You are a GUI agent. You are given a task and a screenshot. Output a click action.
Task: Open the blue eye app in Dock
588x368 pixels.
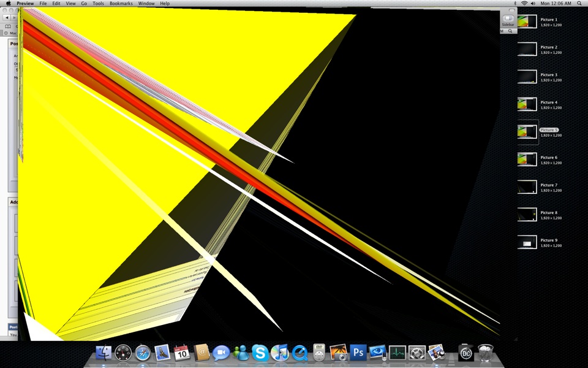(x=378, y=353)
